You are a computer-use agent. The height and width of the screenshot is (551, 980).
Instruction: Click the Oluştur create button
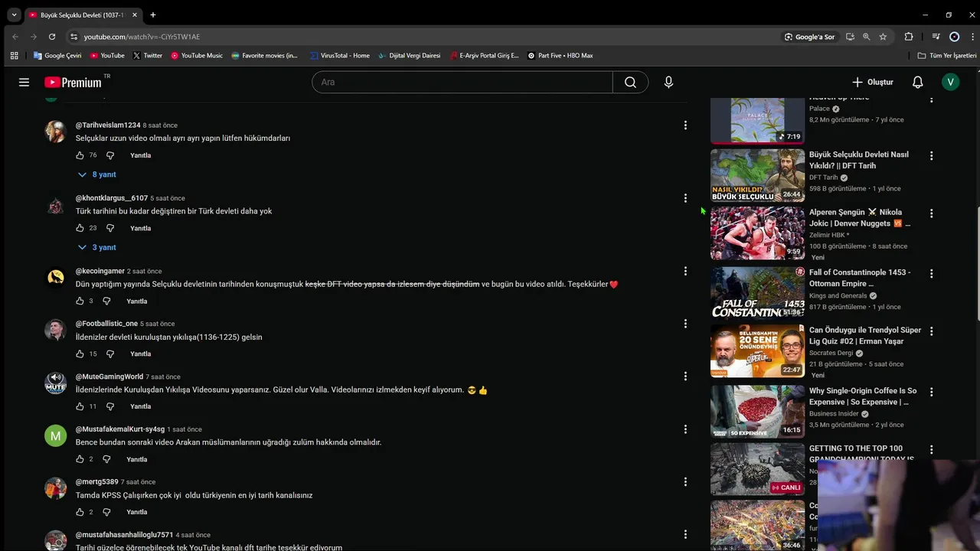point(872,82)
